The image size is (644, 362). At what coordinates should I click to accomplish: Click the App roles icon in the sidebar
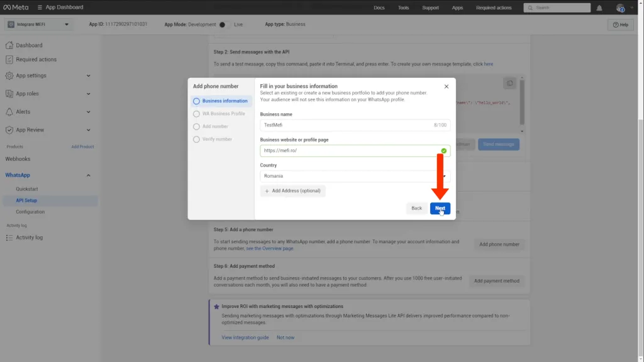pyautogui.click(x=9, y=94)
